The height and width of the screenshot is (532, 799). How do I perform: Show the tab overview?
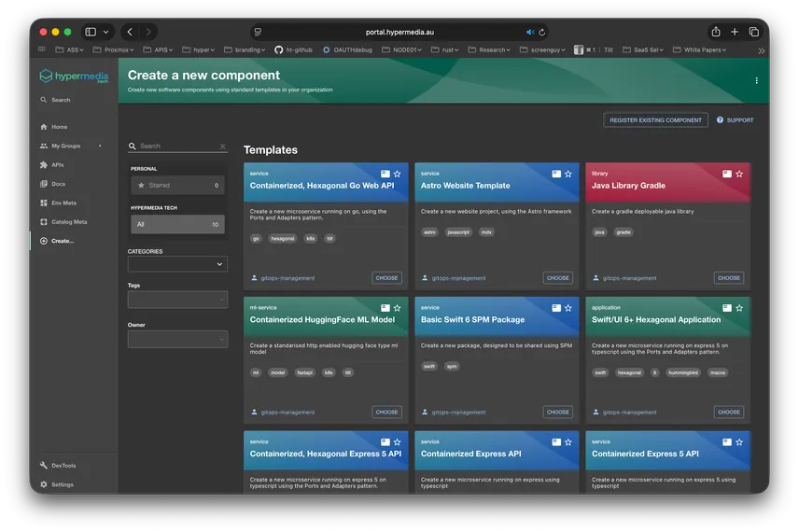753,32
